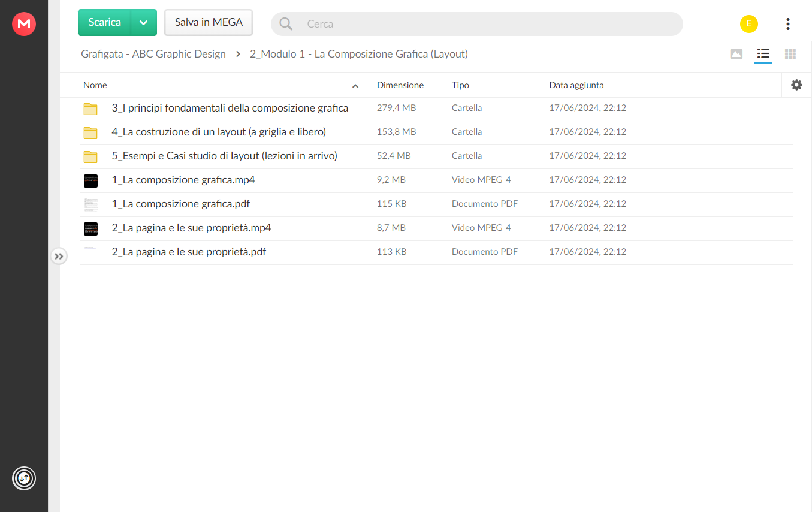This screenshot has width=812, height=512.
Task: Sort files by Dimensione column
Action: [x=400, y=85]
